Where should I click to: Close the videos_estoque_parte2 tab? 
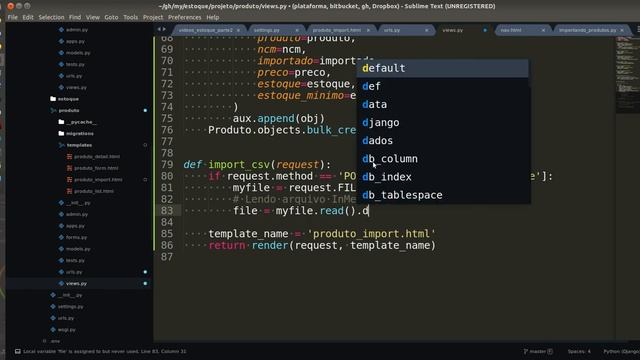[x=238, y=30]
